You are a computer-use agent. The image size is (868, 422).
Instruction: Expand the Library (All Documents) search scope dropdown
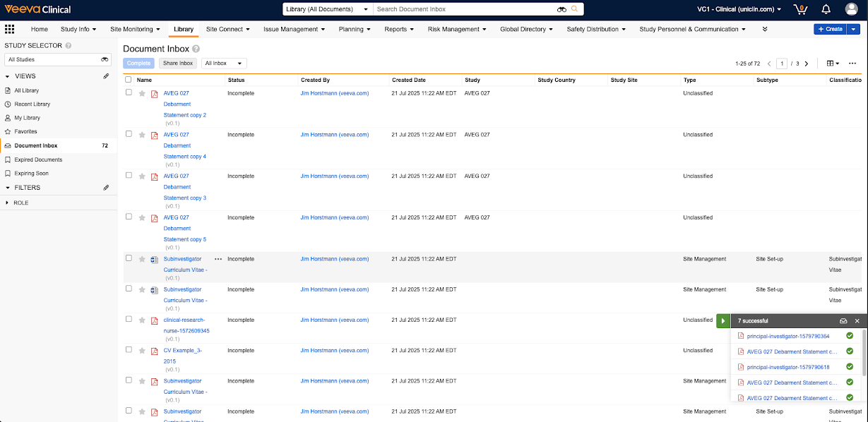coord(326,9)
